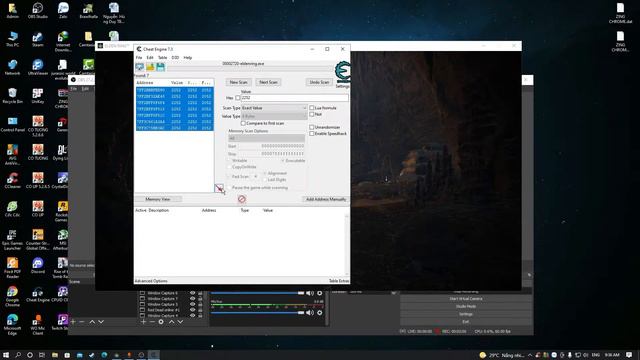Mute the upper OBS audio track speaker
Image resolution: width=640 pixels, height=360 pixels.
[x=310, y=293]
